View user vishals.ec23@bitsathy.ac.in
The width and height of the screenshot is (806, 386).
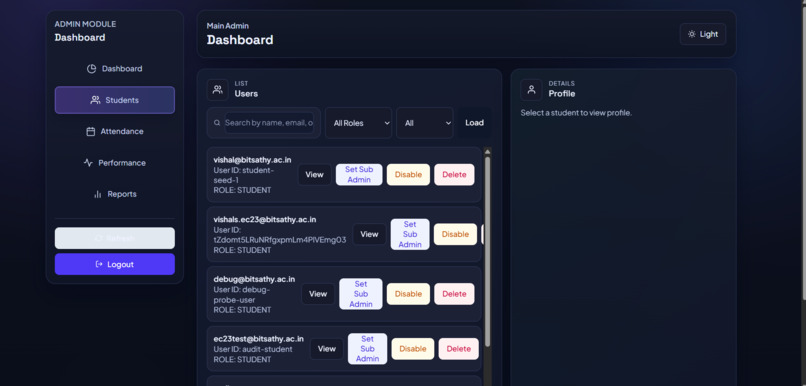click(x=369, y=234)
